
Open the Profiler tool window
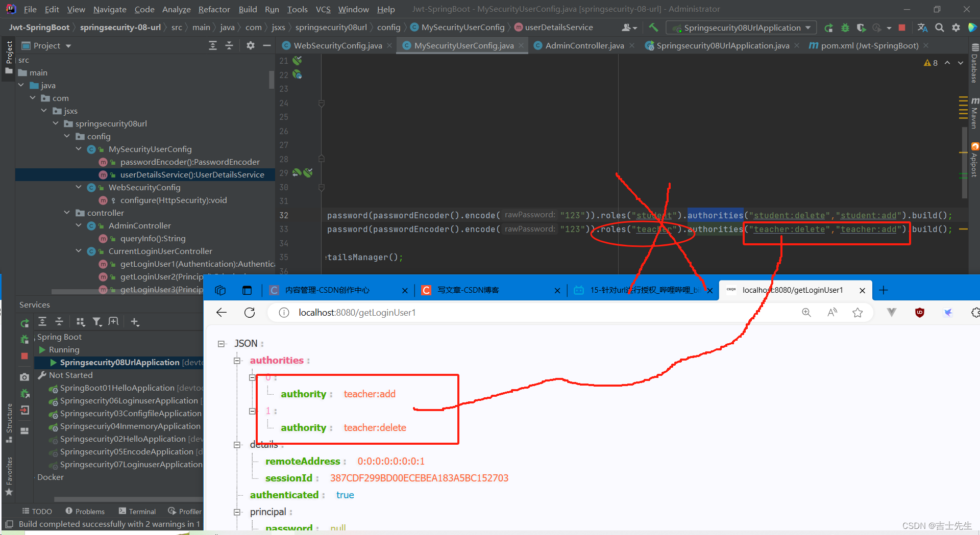click(x=185, y=512)
